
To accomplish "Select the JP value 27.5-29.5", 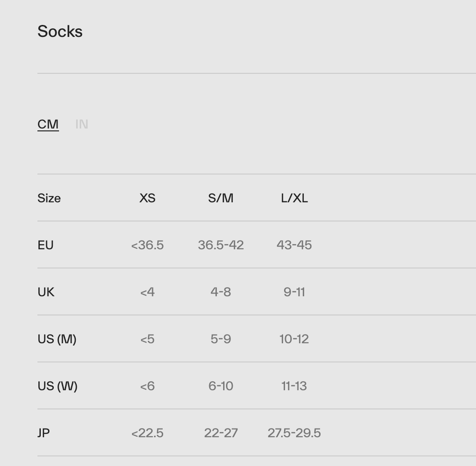I will 294,433.
